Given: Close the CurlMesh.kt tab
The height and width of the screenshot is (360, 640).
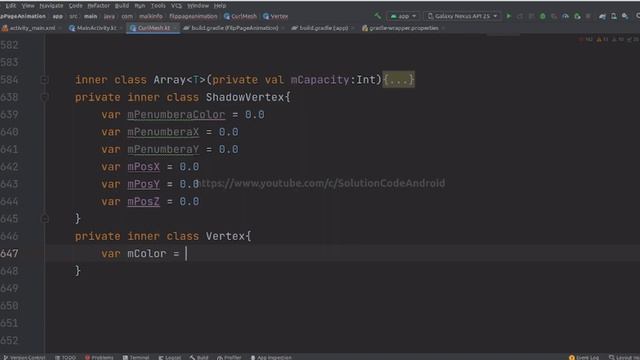Looking at the screenshot, I should coord(175,28).
